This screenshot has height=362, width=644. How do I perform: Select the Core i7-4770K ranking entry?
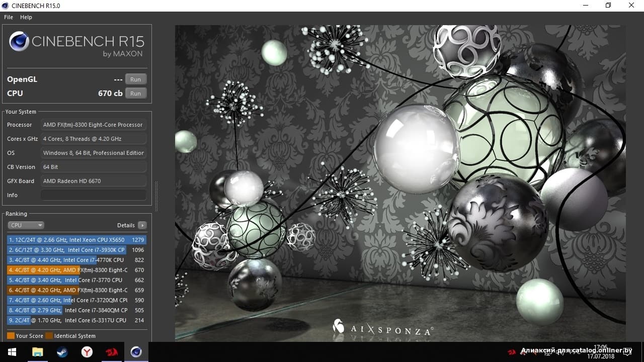pyautogui.click(x=76, y=260)
